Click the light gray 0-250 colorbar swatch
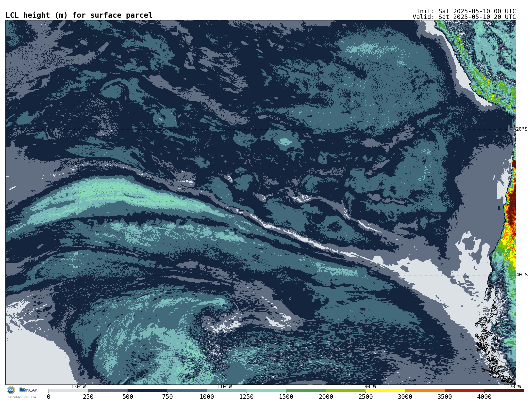Image resolution: width=532 pixels, height=400 pixels. (68, 391)
